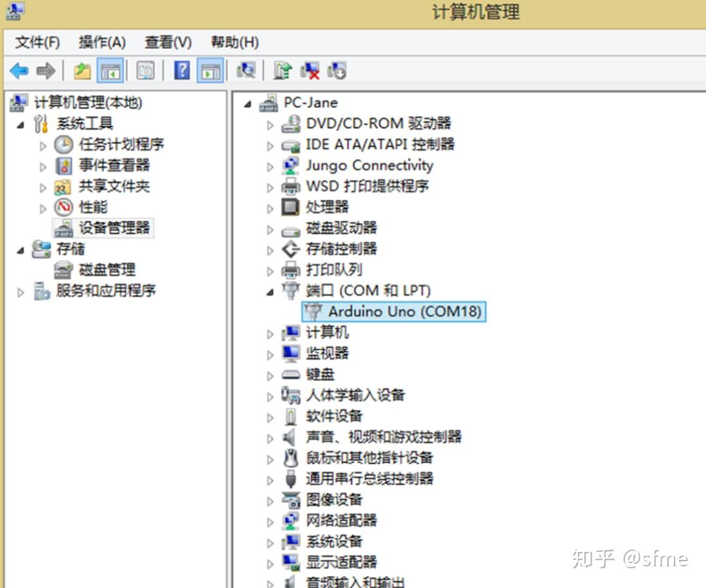The width and height of the screenshot is (706, 588).
Task: Click the uninstall device red X icon
Action: [309, 71]
